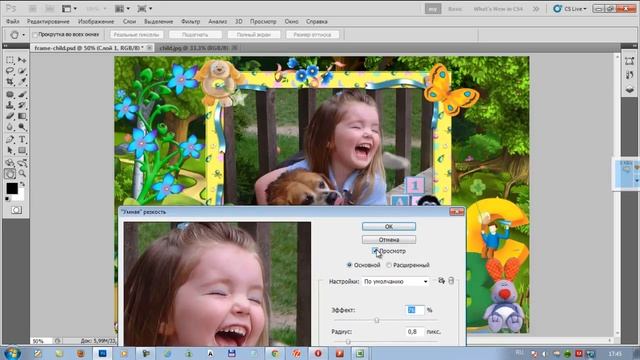This screenshot has width=640, height=360.
Task: Select the Pen tool
Action: click(10, 140)
